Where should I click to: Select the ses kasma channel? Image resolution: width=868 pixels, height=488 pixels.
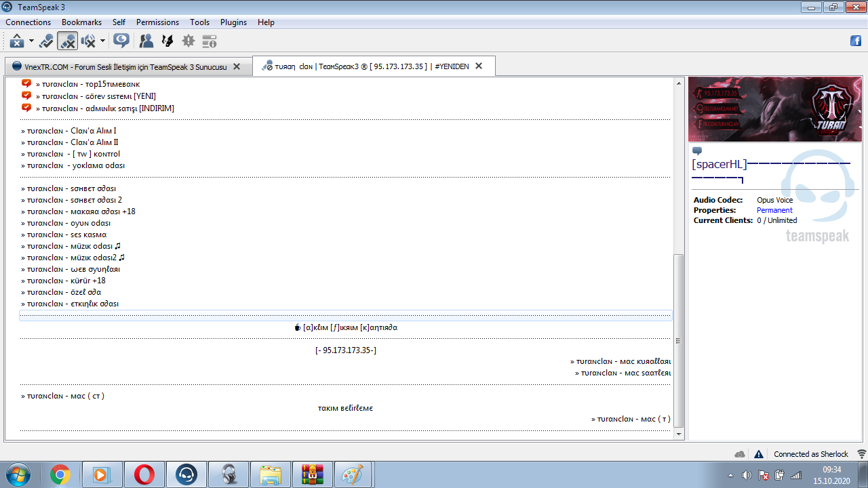[x=64, y=235]
